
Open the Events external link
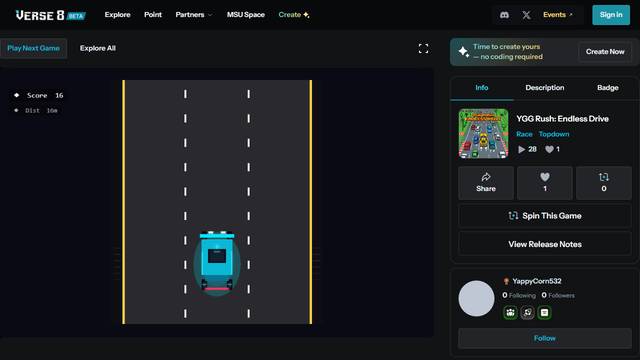pyautogui.click(x=558, y=15)
